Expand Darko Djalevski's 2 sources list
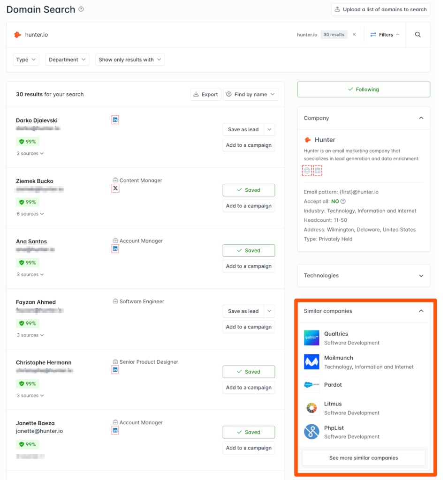The width and height of the screenshot is (448, 480). [x=30, y=153]
